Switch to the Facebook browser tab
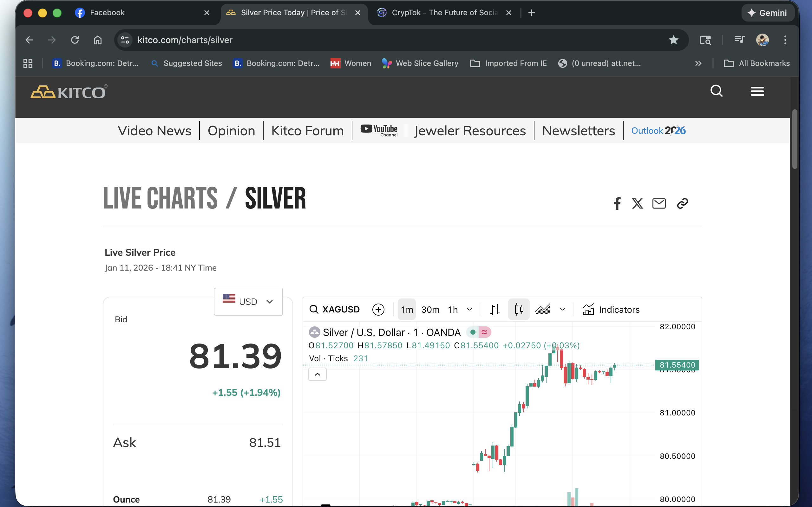The height and width of the screenshot is (507, 812). pyautogui.click(x=108, y=13)
